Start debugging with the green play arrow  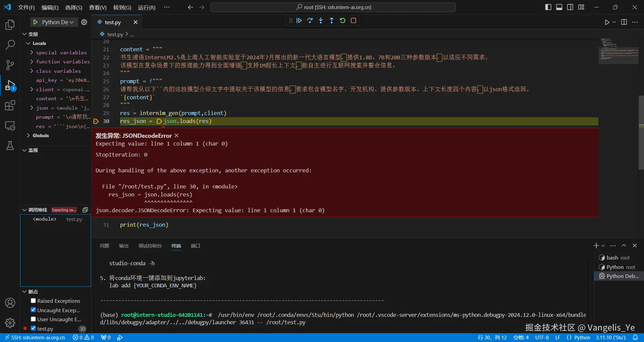coord(35,22)
